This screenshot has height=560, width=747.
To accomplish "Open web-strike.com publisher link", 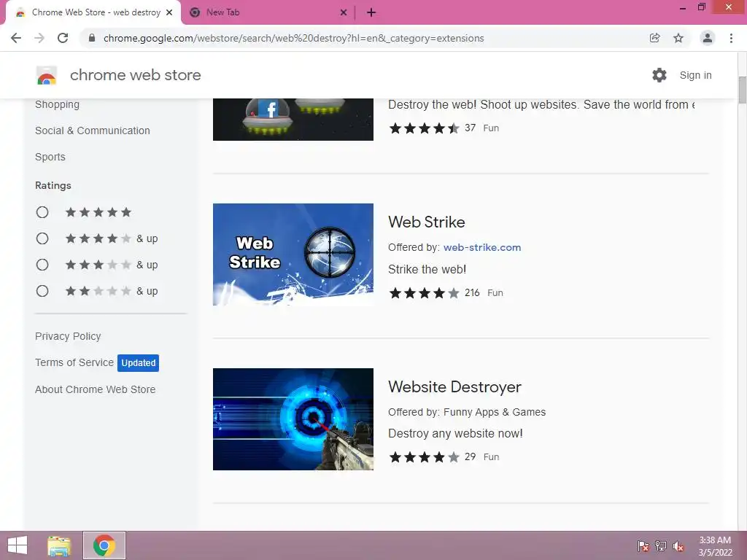I will click(482, 247).
